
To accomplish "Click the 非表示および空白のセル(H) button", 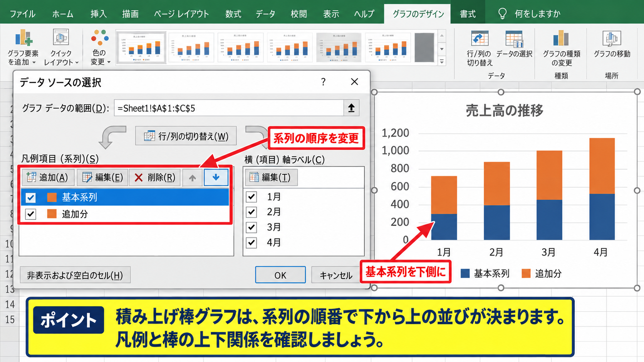I will [x=75, y=275].
